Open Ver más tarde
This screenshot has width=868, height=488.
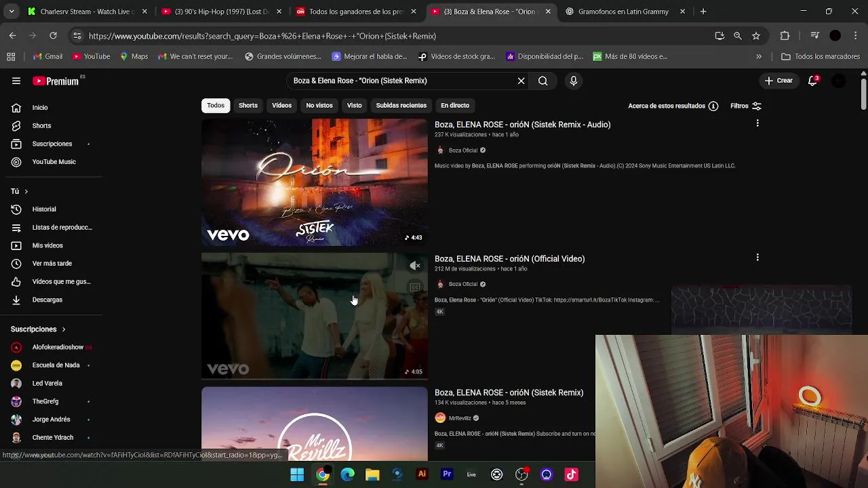click(x=51, y=263)
